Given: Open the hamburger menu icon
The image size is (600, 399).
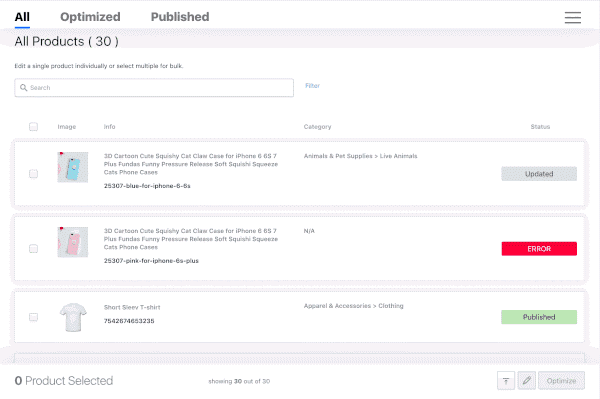Looking at the screenshot, I should click(x=572, y=18).
